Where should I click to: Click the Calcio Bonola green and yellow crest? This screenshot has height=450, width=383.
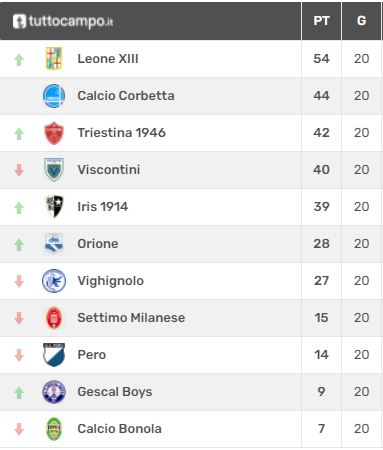(x=54, y=429)
